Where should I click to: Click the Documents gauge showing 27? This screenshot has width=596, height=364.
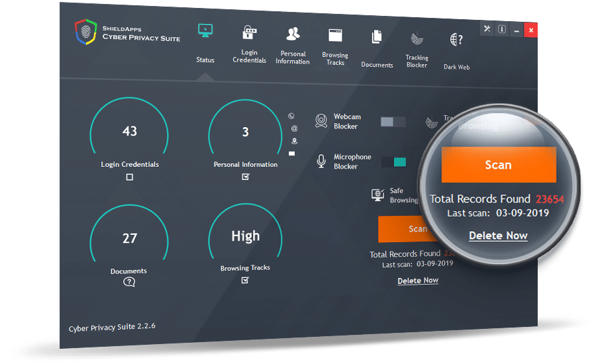point(129,233)
